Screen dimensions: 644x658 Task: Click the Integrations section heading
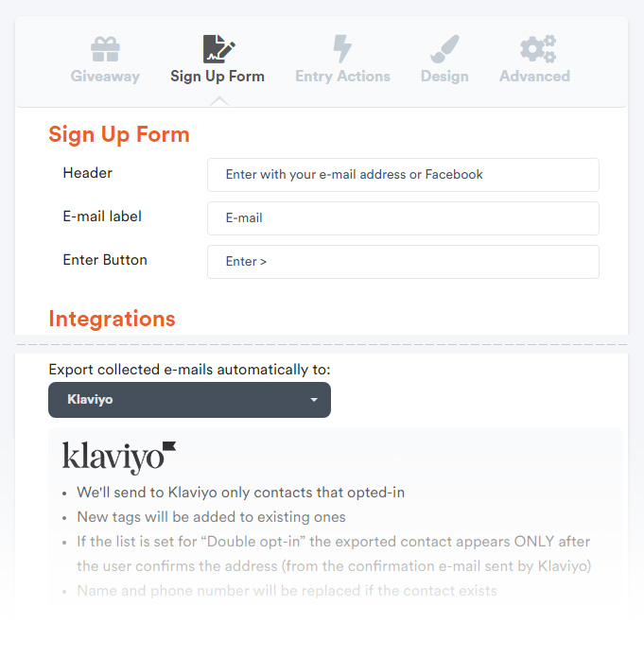pos(112,319)
